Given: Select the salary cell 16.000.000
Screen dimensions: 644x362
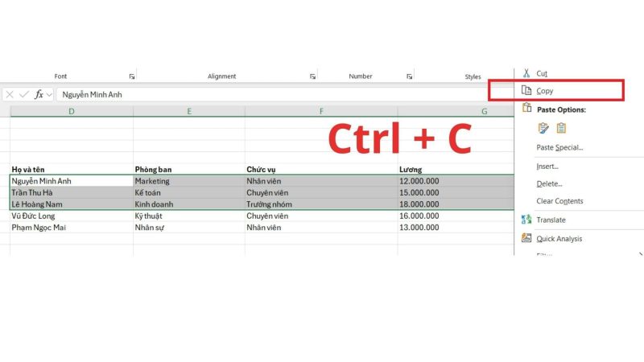Looking at the screenshot, I should pos(456,216).
